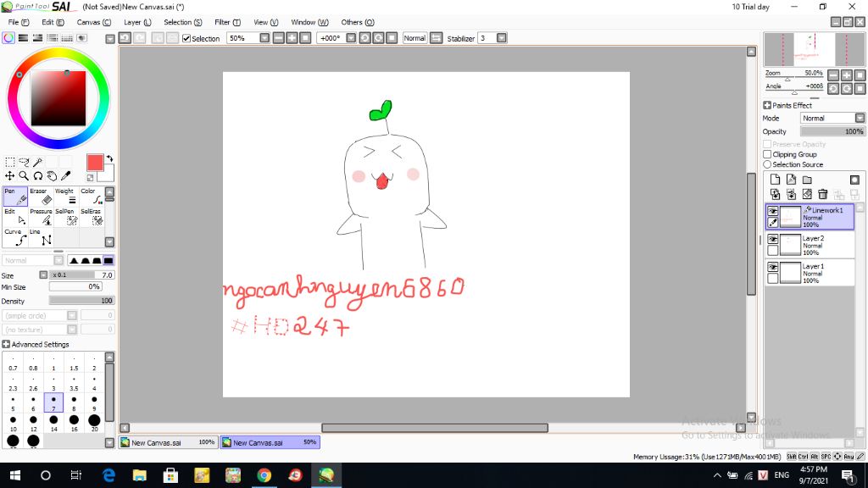Choose the Edit linework tool
This screenshot has height=488, width=868.
(15, 217)
